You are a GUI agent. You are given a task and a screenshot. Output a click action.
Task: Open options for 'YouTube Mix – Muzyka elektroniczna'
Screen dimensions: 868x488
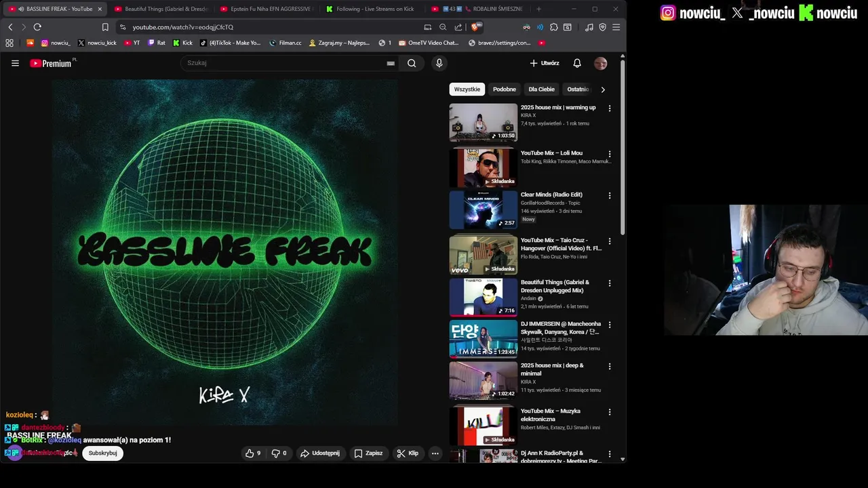coord(609,412)
